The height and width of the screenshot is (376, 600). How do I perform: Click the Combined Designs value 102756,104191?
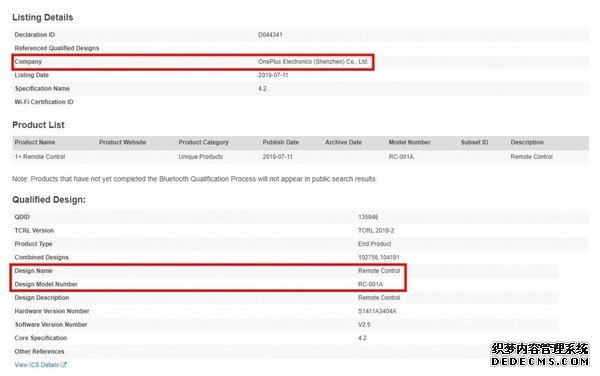click(x=379, y=257)
